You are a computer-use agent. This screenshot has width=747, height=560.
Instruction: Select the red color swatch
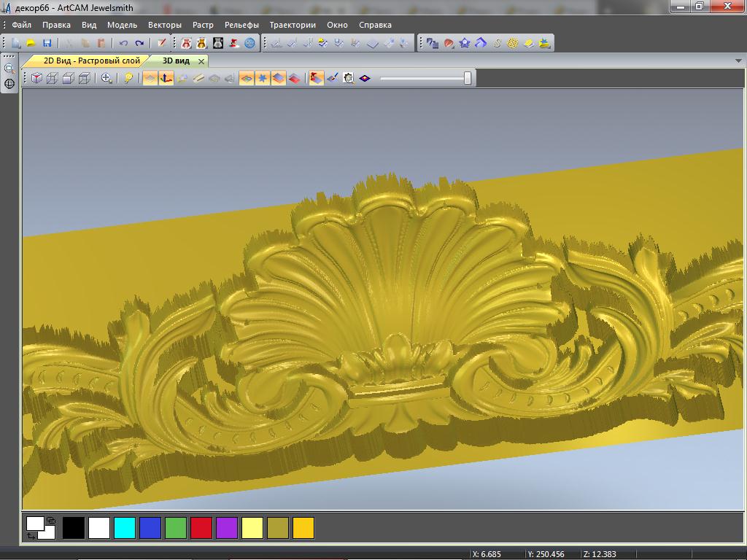201,528
